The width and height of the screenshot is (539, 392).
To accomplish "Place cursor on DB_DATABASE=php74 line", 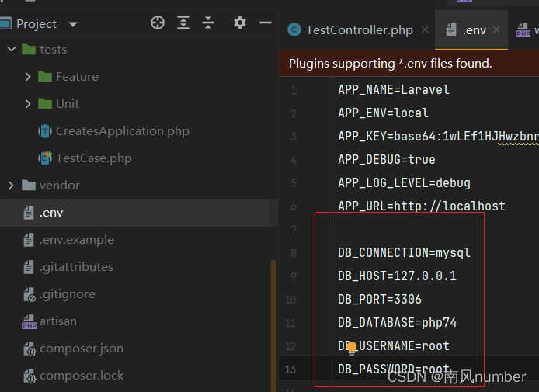I will [x=397, y=323].
